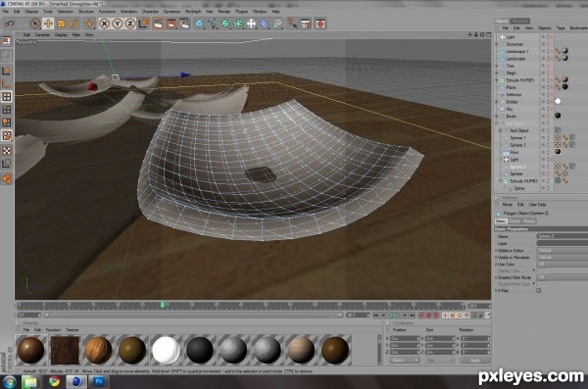Image resolution: width=588 pixels, height=389 pixels.
Task: Enable the X-Ray checkbox
Action: pyautogui.click(x=538, y=290)
